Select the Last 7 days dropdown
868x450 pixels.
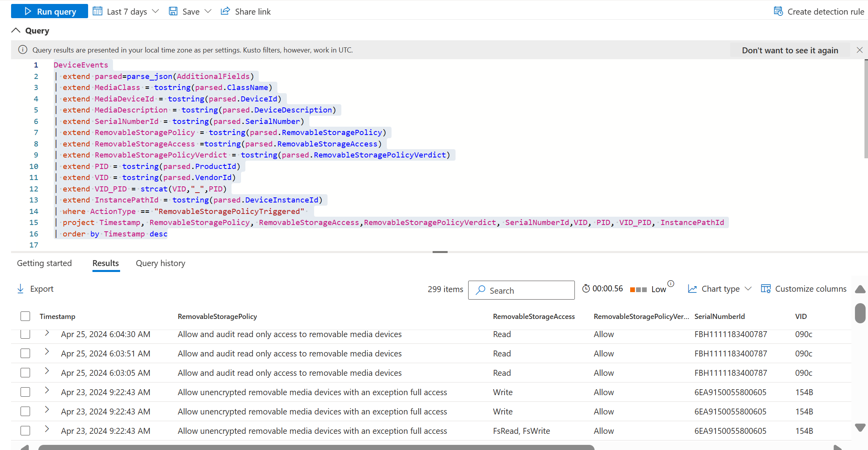tap(126, 11)
